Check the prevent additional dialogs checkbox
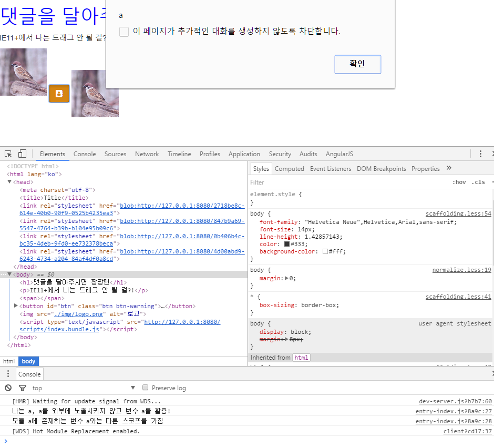 (124, 32)
